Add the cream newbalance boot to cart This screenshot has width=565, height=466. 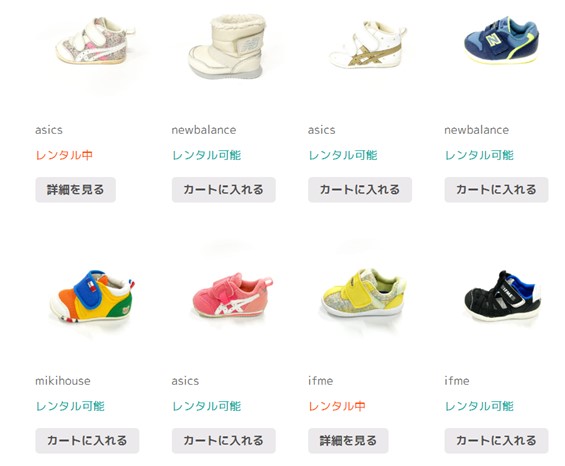coord(223,190)
